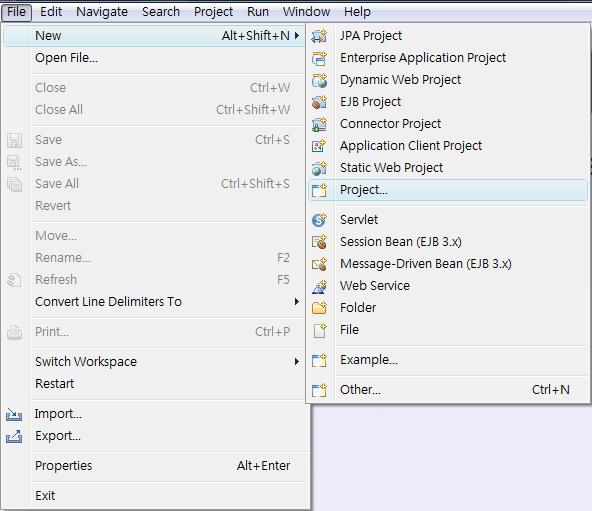Click the JPA Project icon
Image resolution: width=592 pixels, height=511 pixels.
(319, 36)
